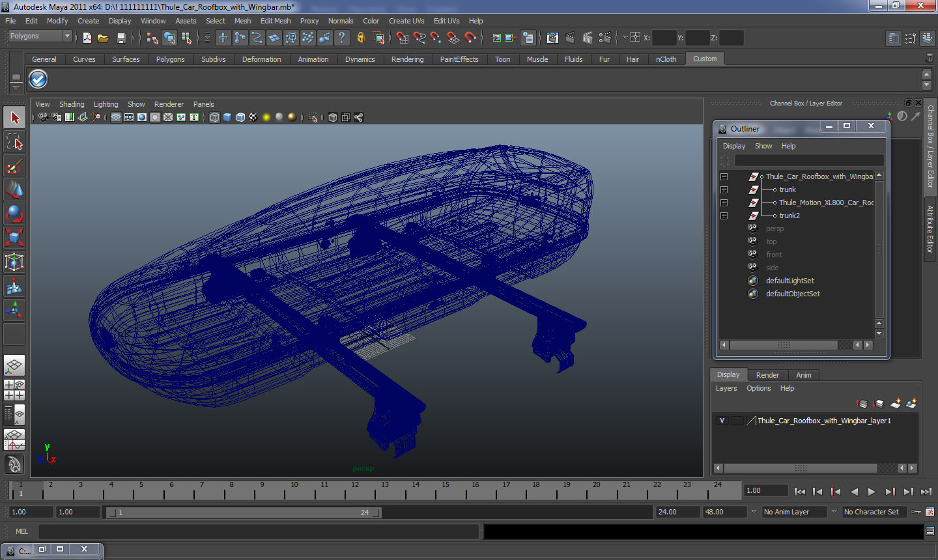
Task: Activate the Universal Manipulator tool
Action: [14, 262]
